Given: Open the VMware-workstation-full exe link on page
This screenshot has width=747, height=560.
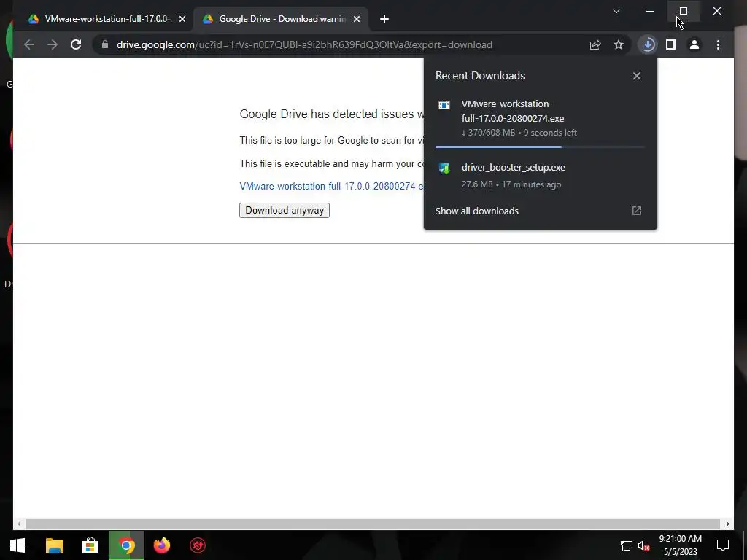Looking at the screenshot, I should pos(332,186).
